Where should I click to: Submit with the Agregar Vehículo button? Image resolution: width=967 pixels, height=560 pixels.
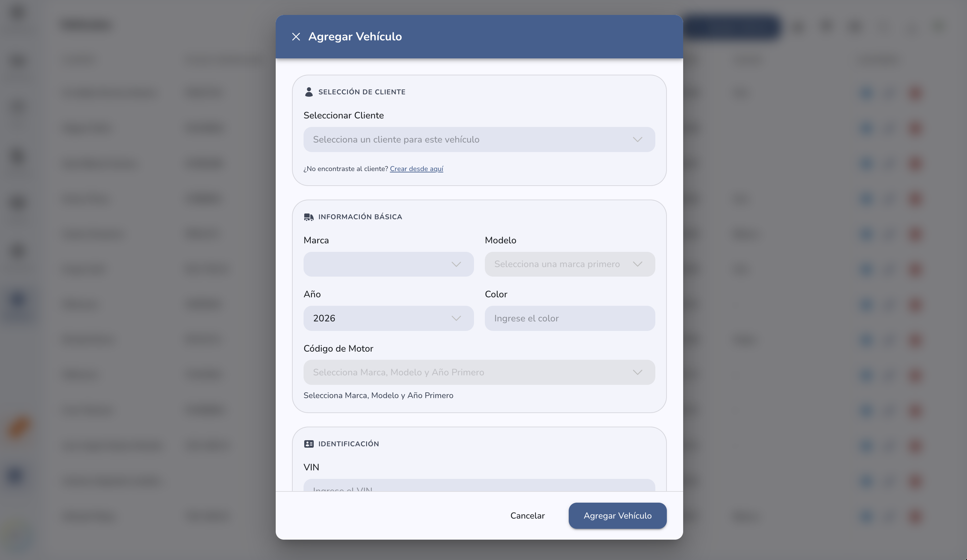pyautogui.click(x=617, y=516)
